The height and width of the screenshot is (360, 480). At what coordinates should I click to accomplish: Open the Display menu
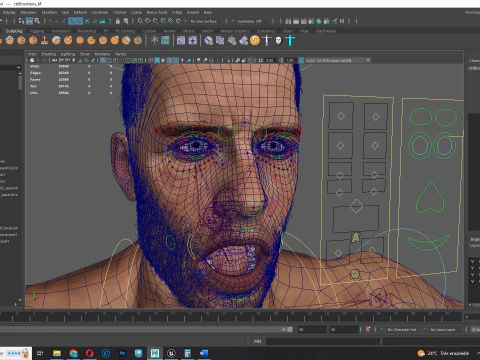[x=9, y=12]
